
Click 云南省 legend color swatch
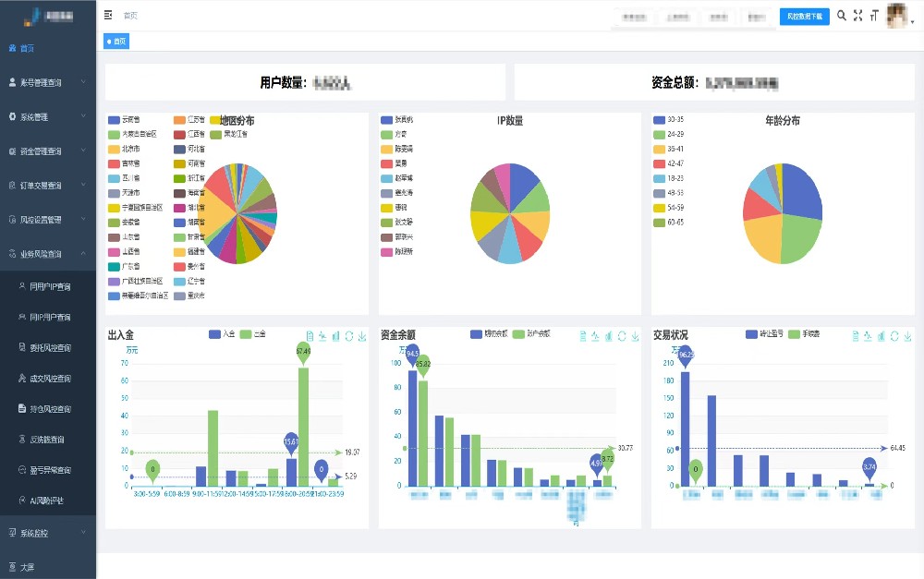(114, 120)
